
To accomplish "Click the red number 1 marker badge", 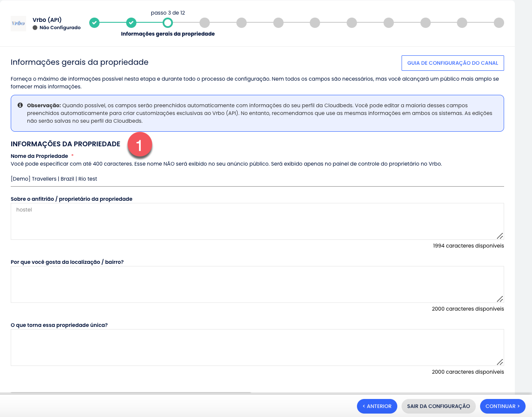I will point(139,145).
